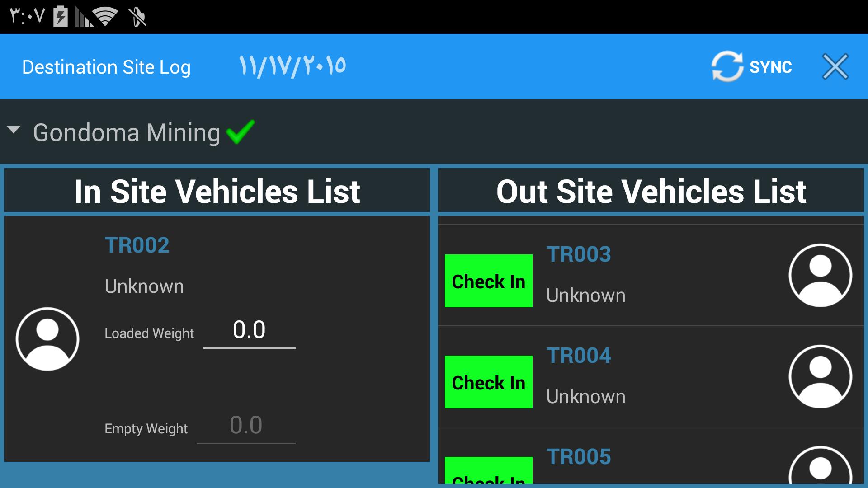Collapse the Gondoma Mining section arrow
Viewport: 868px width, 488px height.
(x=14, y=130)
